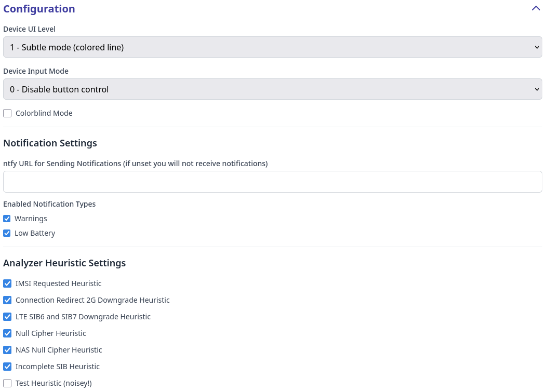Select the Disable button control option
547x392 pixels.
272,89
